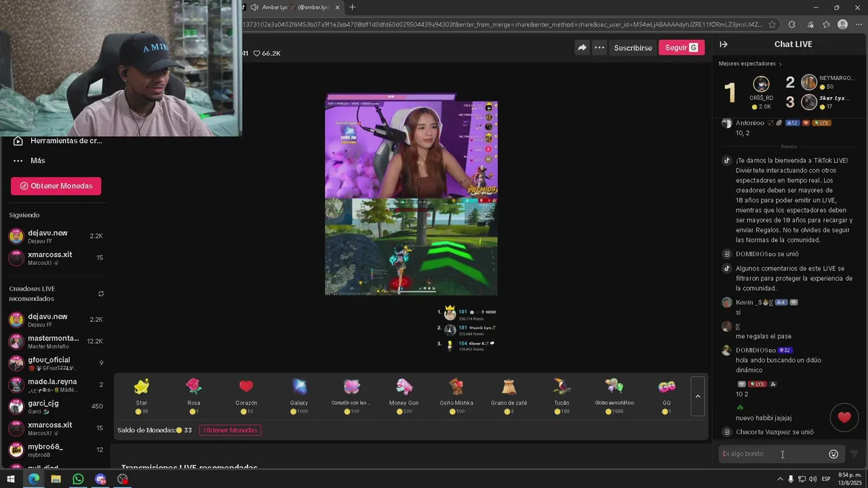The height and width of the screenshot is (488, 868).
Task: Bookmark this page with the star icon
Action: [772, 24]
